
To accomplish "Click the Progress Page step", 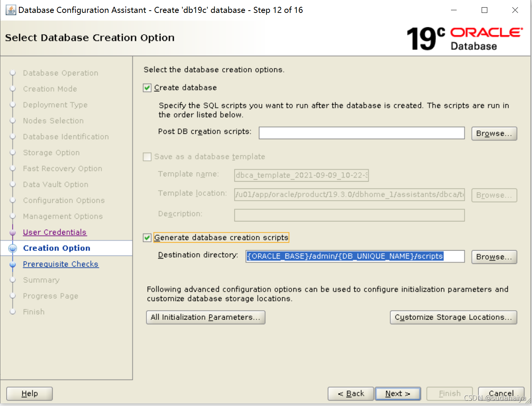I will [x=51, y=296].
